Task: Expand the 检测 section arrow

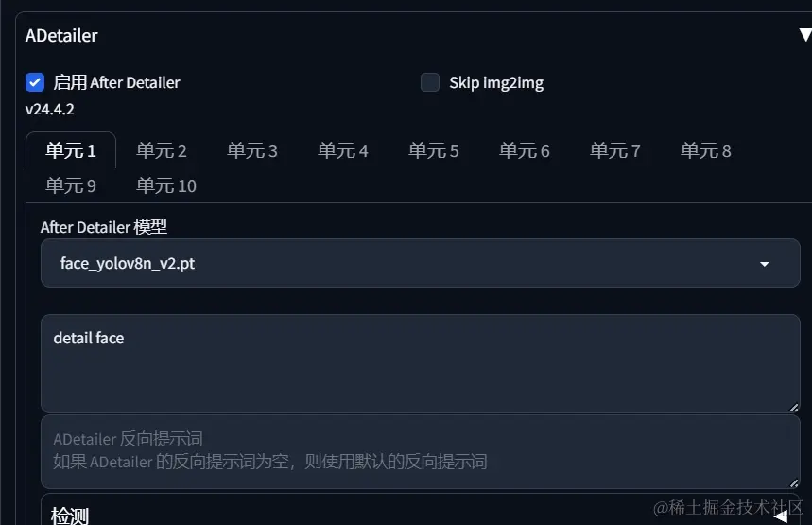Action: [781, 516]
